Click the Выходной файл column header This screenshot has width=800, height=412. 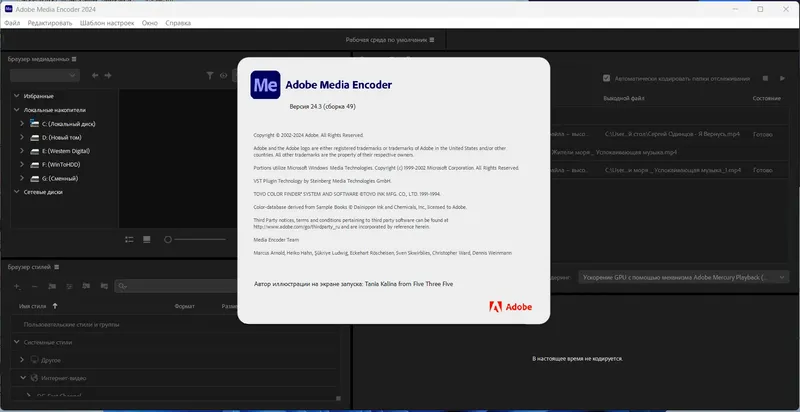(x=624, y=98)
